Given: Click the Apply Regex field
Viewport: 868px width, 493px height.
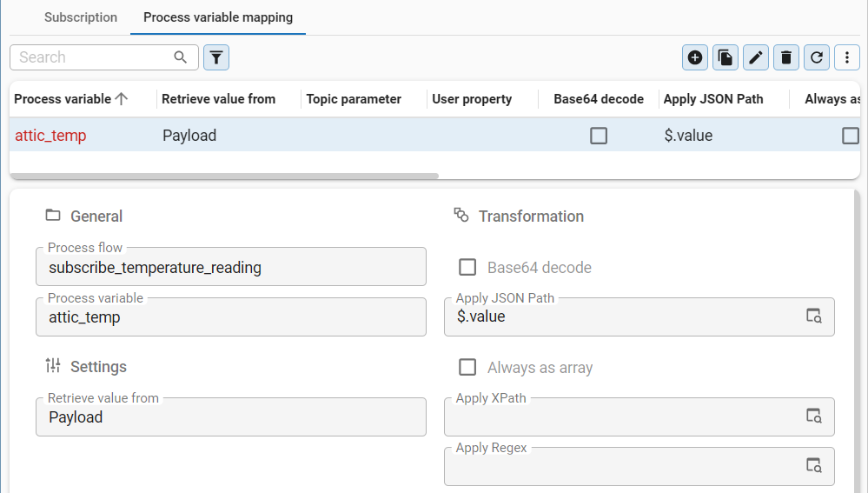Looking at the screenshot, I should (x=639, y=466).
